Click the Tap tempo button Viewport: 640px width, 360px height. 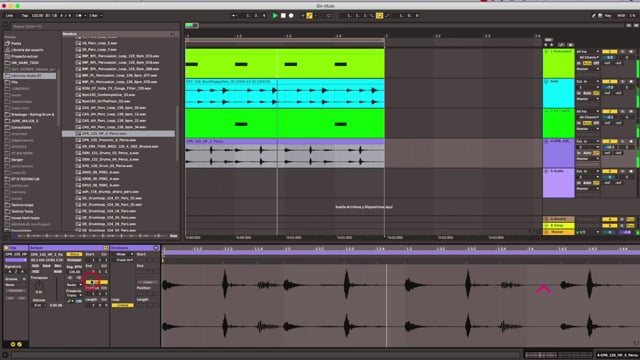pos(25,16)
